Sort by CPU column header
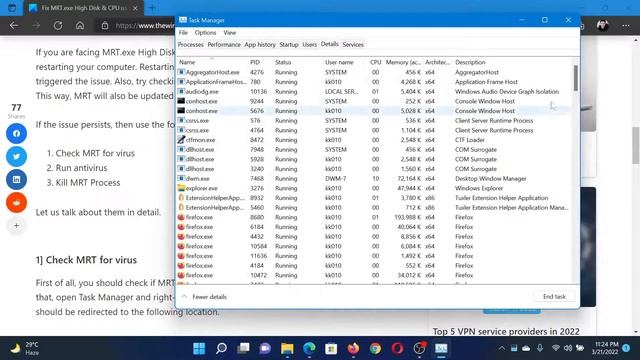 click(375, 62)
